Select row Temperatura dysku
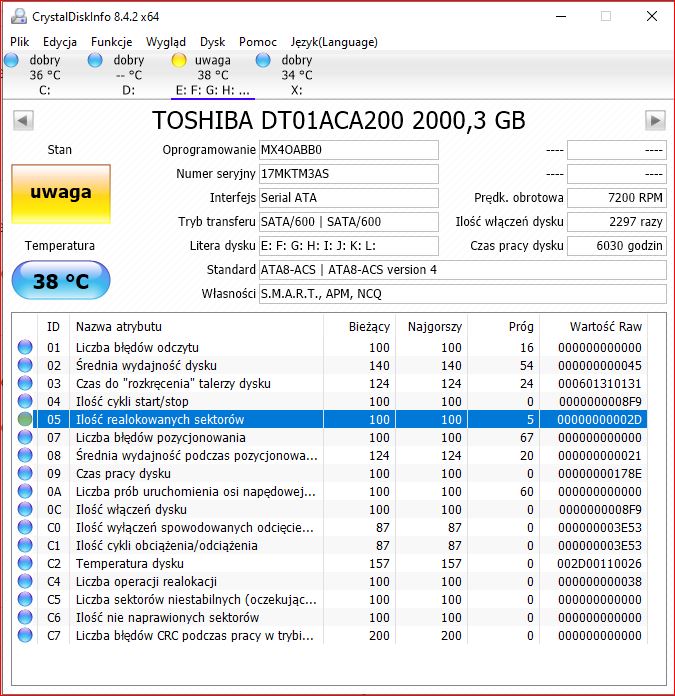Screen dimensions: 675x696 [330, 564]
